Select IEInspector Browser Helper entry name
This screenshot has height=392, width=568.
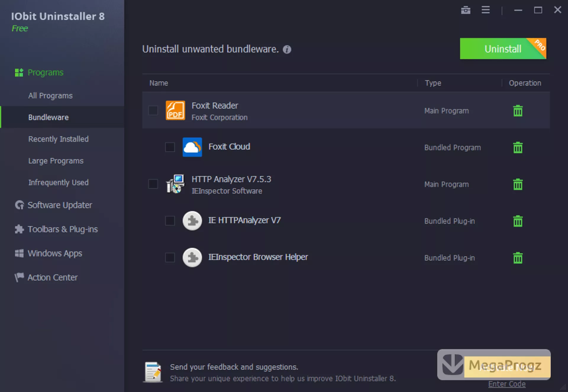click(258, 257)
